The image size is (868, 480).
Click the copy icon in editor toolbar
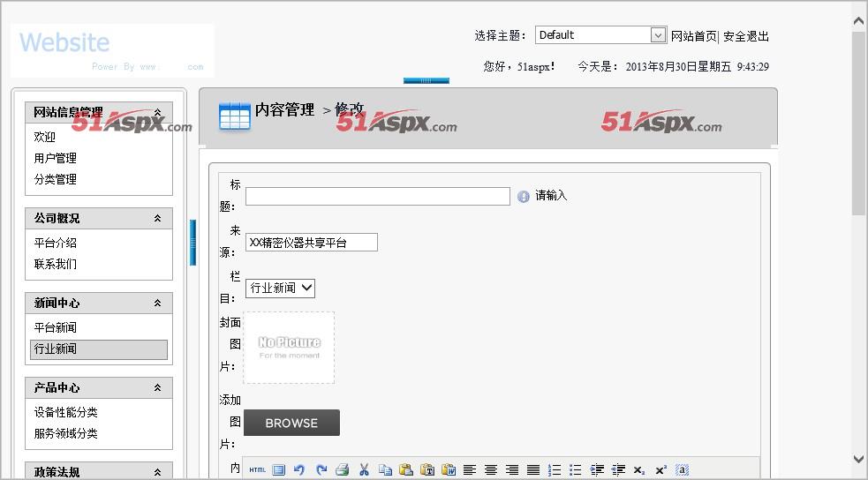tap(385, 470)
